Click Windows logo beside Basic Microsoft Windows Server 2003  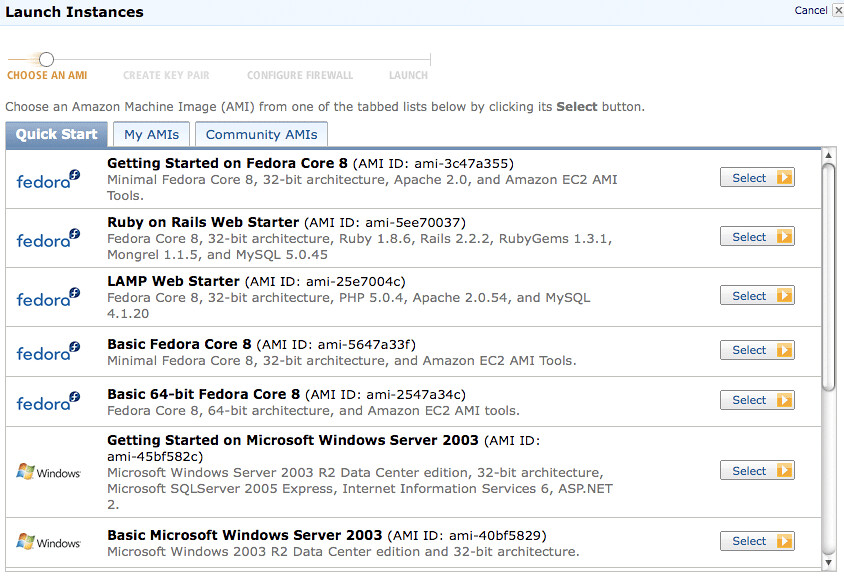point(48,542)
